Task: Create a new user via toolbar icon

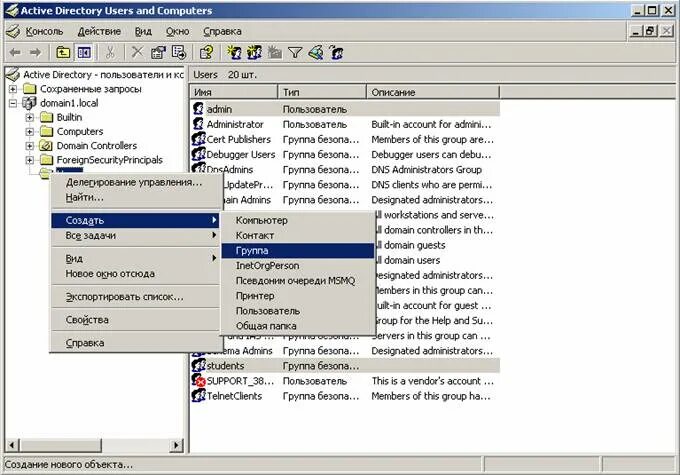Action: tap(234, 53)
